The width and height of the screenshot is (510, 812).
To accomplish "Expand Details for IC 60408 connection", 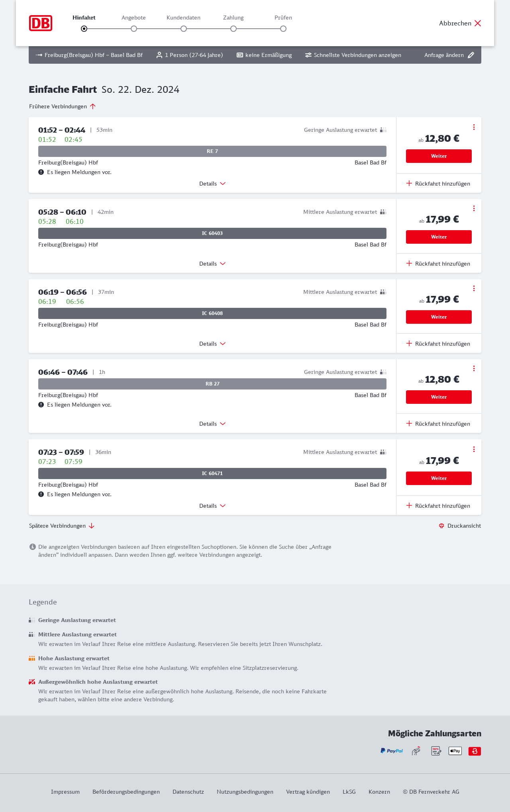I will click(x=212, y=344).
